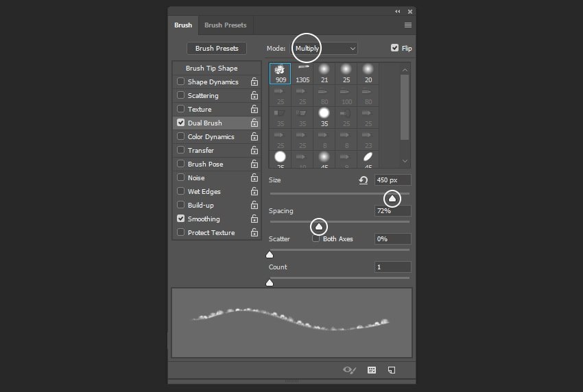
Task: Toggle the live tip brush preview icon
Action: pyautogui.click(x=350, y=370)
